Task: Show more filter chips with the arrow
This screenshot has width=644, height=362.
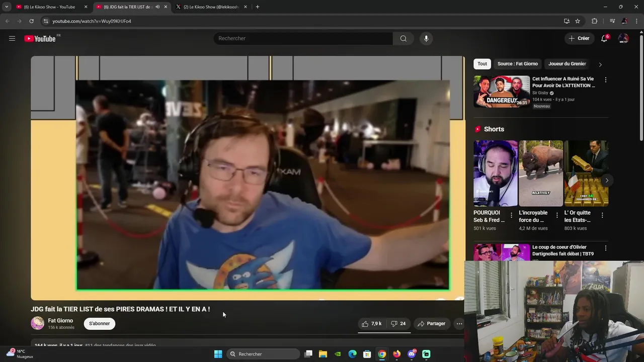Action: click(600, 64)
